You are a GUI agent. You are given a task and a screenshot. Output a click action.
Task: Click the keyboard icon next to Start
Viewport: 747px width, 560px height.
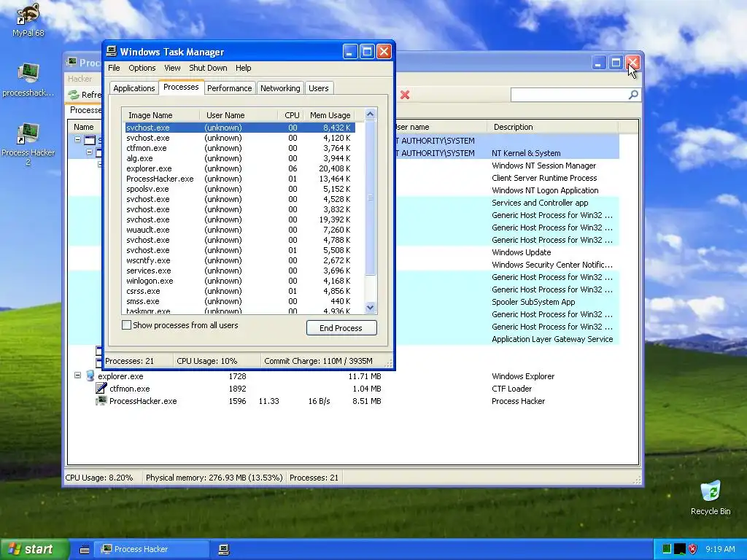85,549
